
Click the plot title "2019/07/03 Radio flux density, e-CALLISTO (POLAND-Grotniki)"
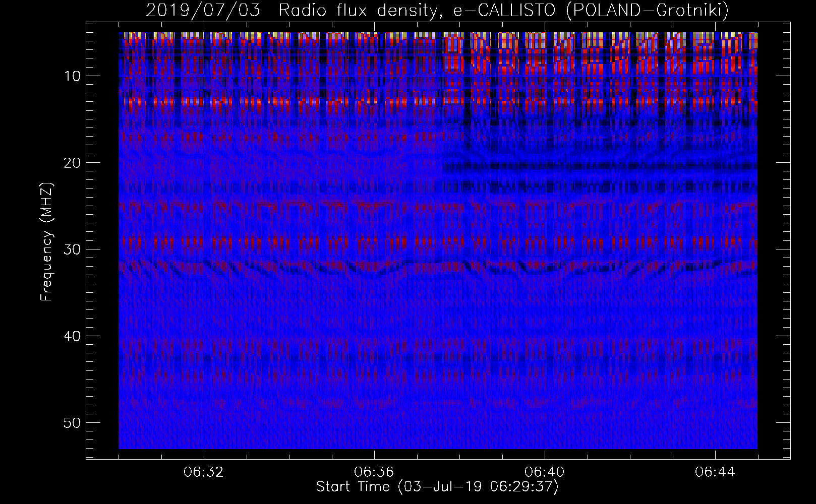pyautogui.click(x=437, y=10)
